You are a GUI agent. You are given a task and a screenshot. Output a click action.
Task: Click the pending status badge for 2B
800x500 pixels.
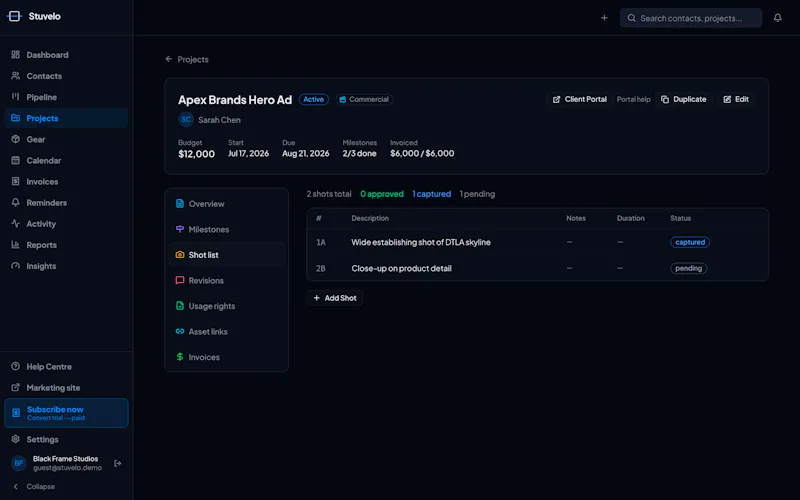coord(688,268)
